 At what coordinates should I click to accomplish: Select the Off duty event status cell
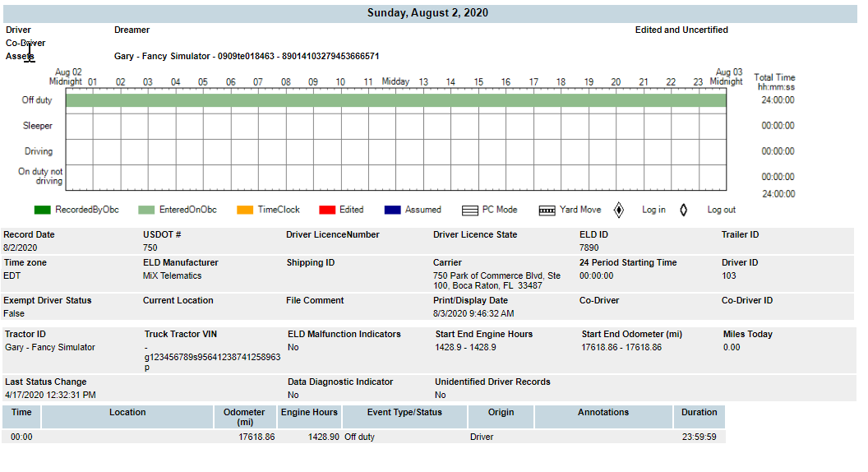point(360,437)
